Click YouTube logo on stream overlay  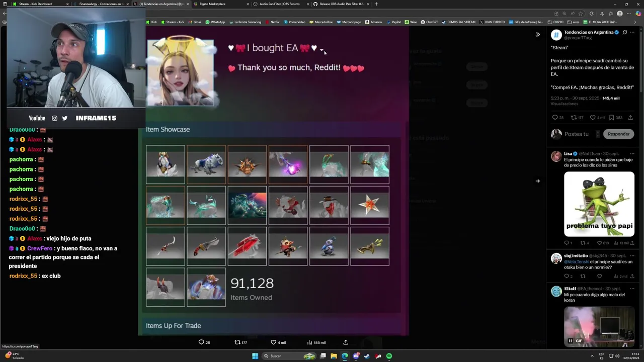[37, 118]
